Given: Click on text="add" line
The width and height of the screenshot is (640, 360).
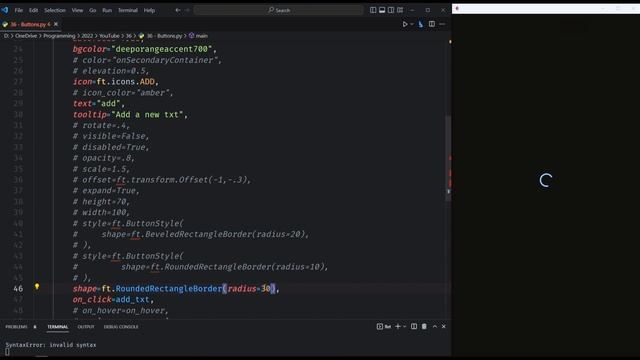Looking at the screenshot, I should pyautogui.click(x=99, y=104).
